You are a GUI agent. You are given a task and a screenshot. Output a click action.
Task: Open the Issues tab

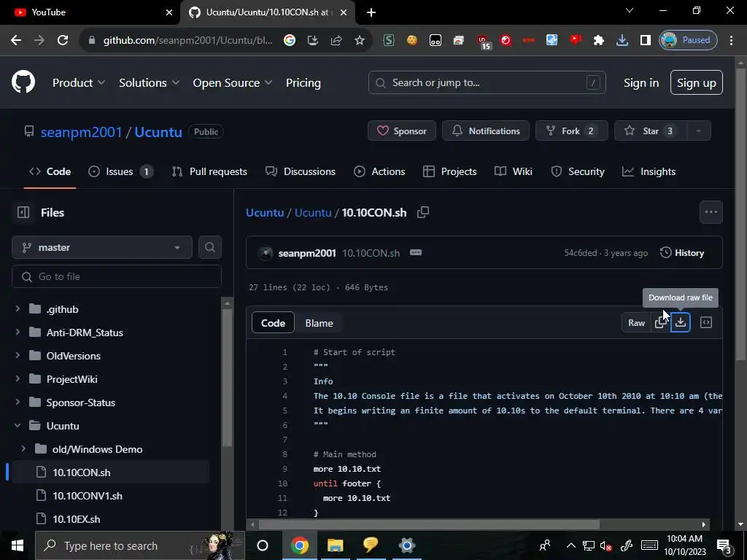pyautogui.click(x=121, y=171)
